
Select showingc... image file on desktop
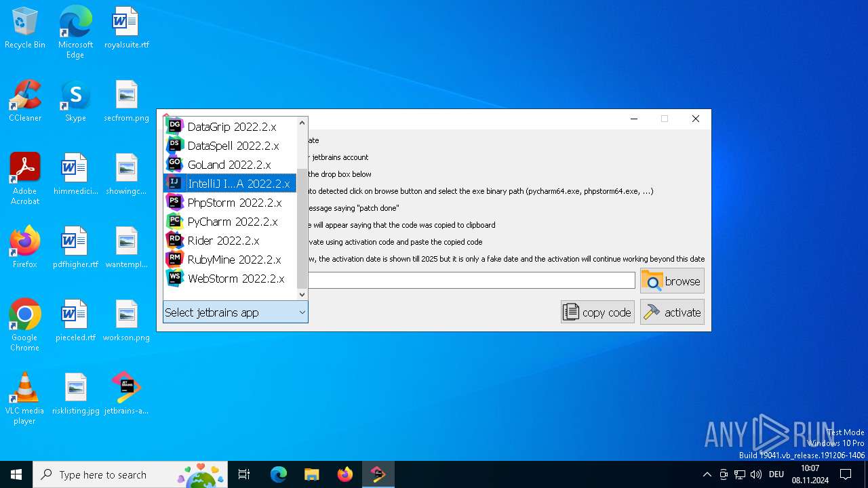[126, 174]
